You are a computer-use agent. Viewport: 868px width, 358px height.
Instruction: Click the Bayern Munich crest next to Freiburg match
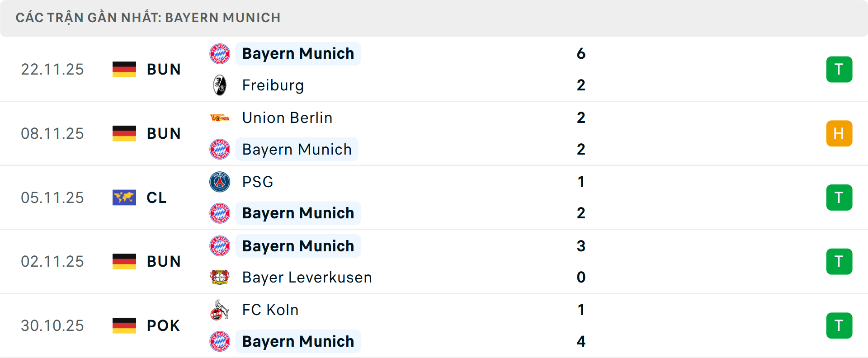pos(220,53)
